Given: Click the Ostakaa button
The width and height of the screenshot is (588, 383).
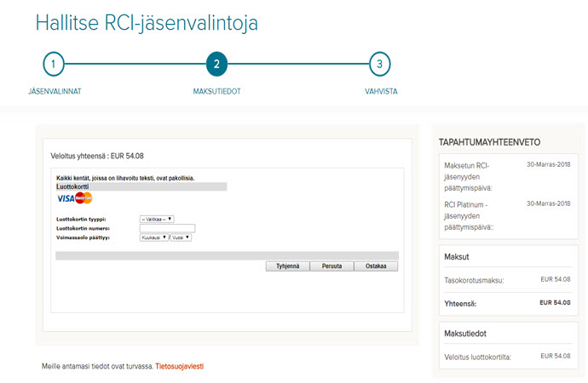Looking at the screenshot, I should pyautogui.click(x=376, y=266).
